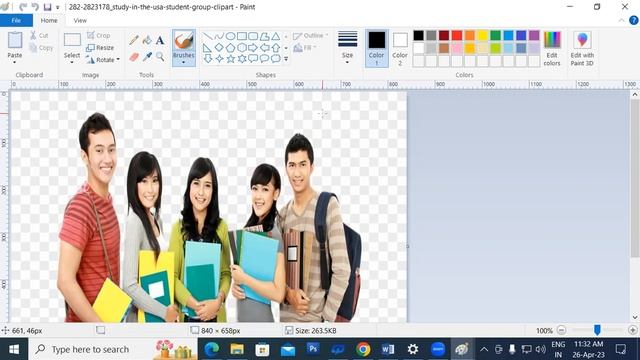The height and width of the screenshot is (360, 640).
Task: Click the zoom slider handle
Action: 597,330
